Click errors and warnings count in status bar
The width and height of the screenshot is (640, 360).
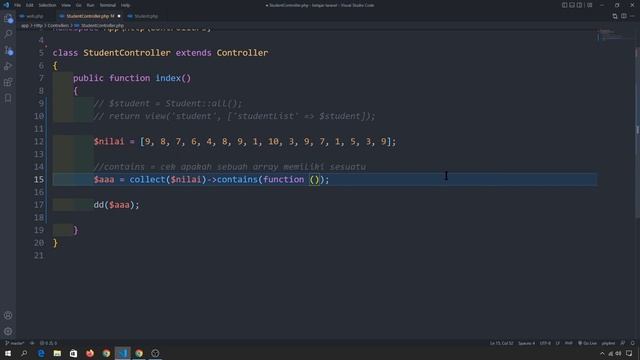coord(49,343)
